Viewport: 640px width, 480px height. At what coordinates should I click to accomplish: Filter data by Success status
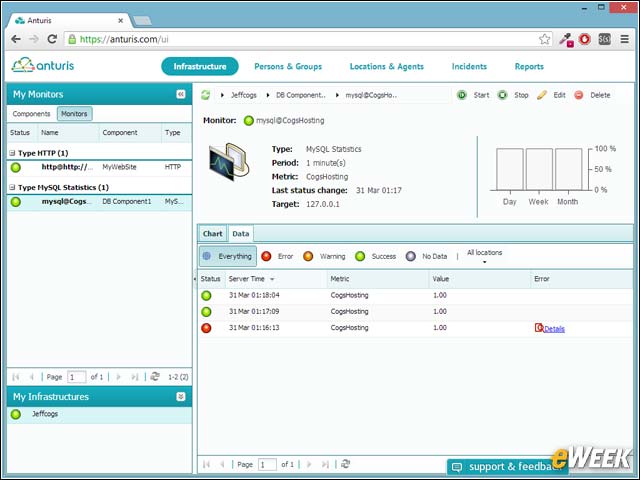[376, 256]
